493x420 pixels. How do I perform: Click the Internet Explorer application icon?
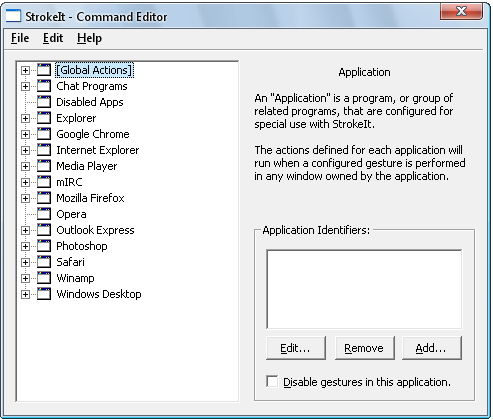click(x=44, y=150)
